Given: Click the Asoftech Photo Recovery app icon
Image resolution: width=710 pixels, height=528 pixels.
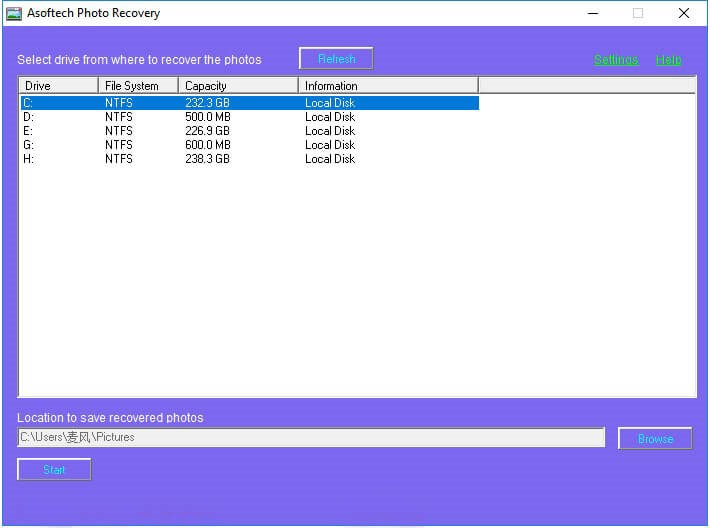Looking at the screenshot, I should [14, 13].
